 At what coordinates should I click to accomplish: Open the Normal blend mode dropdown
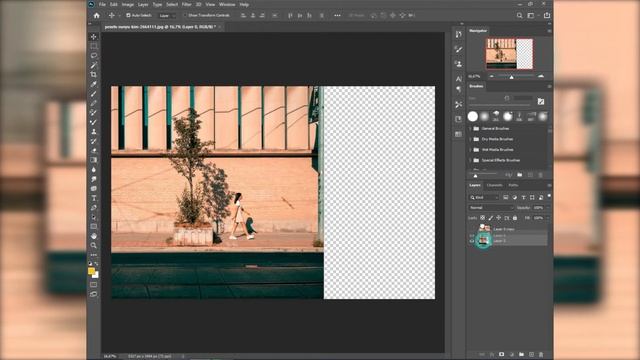coord(491,208)
